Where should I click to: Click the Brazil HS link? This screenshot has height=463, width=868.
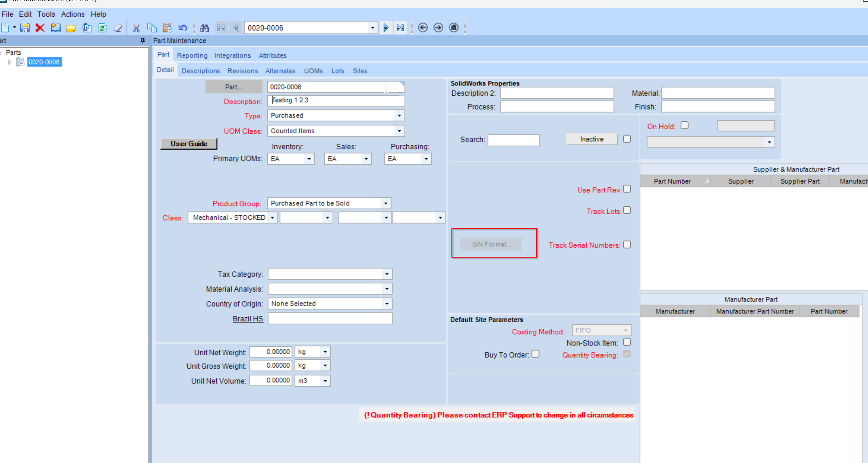(x=247, y=319)
